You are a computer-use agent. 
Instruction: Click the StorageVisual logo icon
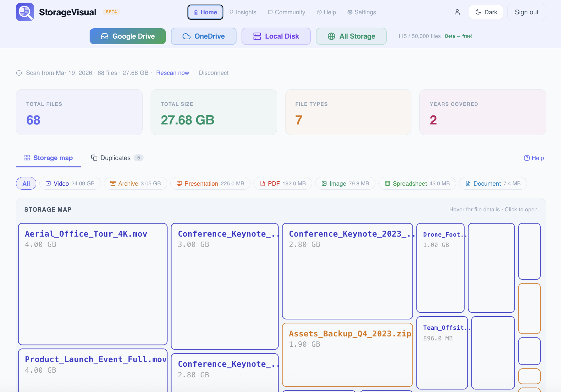coord(25,12)
